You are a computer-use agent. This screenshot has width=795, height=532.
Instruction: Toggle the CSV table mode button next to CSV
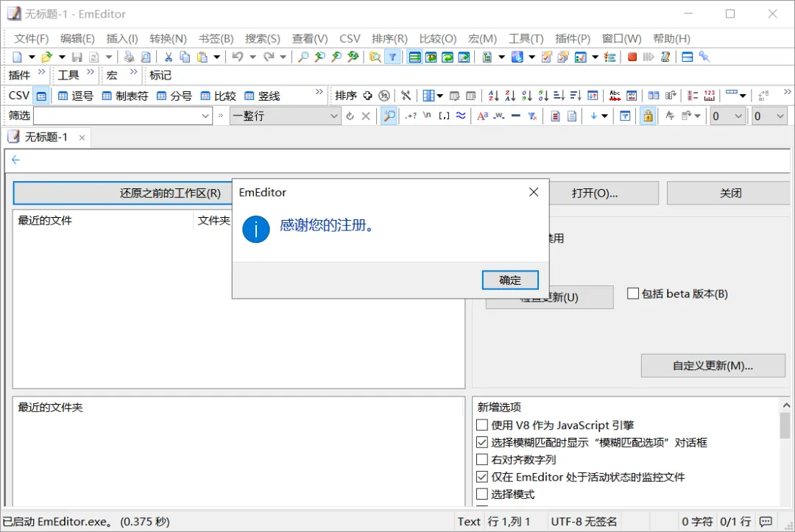41,96
